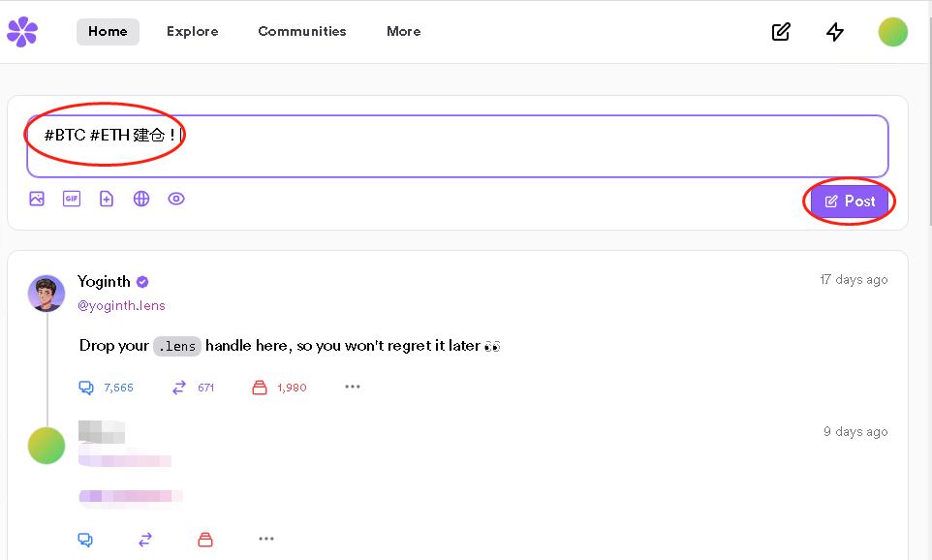The image size is (932, 560).
Task: Attach an image using the picture icon
Action: (37, 199)
